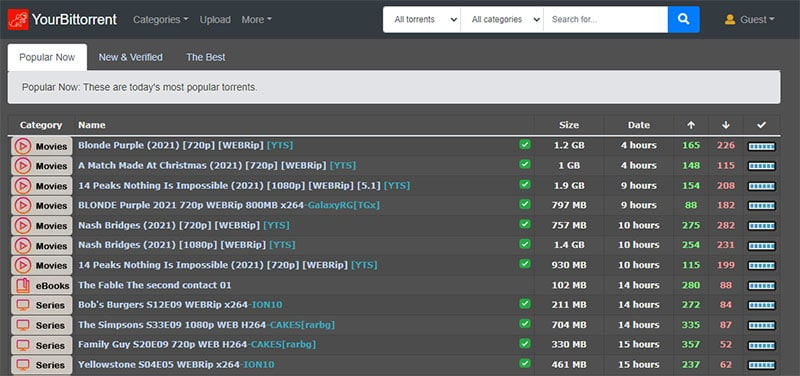Open the Categories dropdown menu
The width and height of the screenshot is (800, 376).
161,19
